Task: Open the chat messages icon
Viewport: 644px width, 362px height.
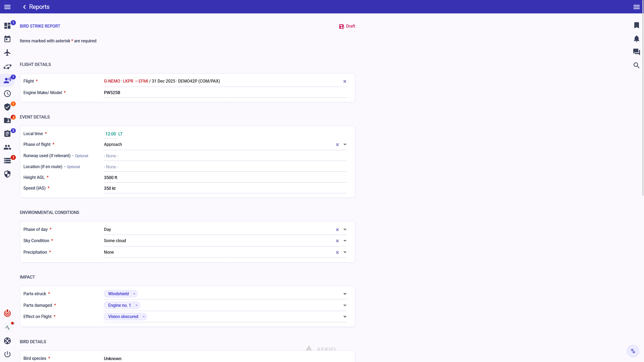Action: (x=636, y=52)
